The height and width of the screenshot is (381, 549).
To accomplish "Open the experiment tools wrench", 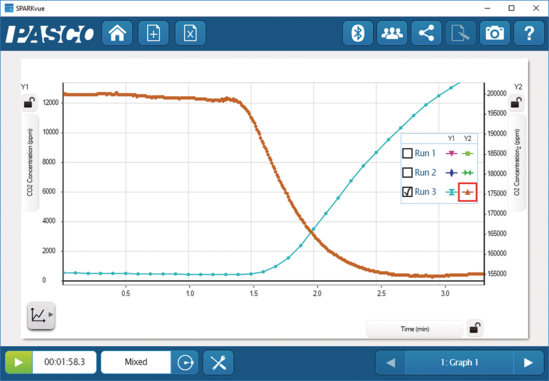I will coord(218,362).
